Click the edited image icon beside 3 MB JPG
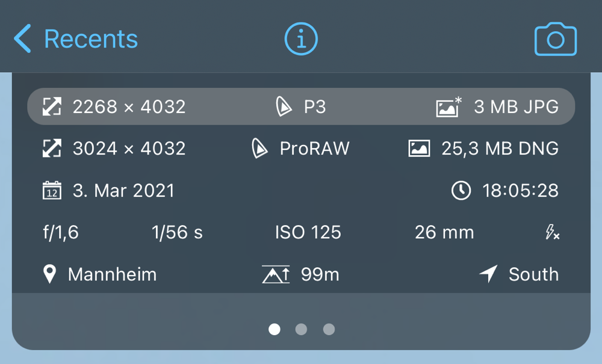Screen dimensions: 602x364 448,106
